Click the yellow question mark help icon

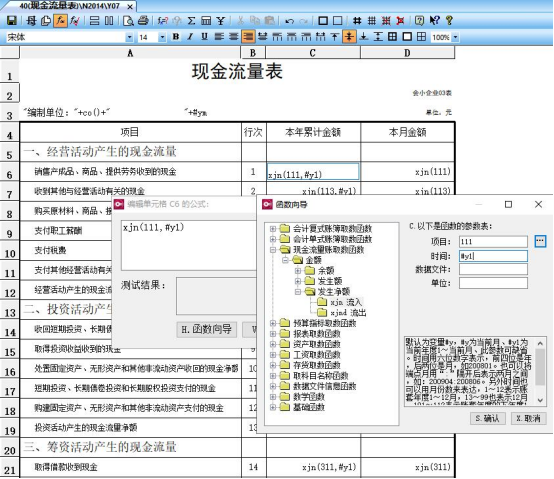(x=449, y=20)
